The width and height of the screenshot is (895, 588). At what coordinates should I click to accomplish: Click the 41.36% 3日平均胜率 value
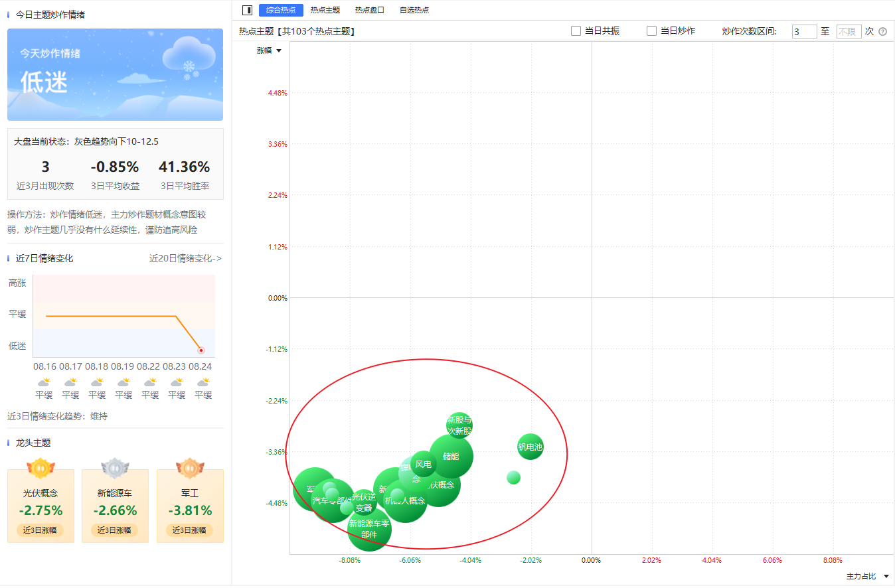(185, 167)
